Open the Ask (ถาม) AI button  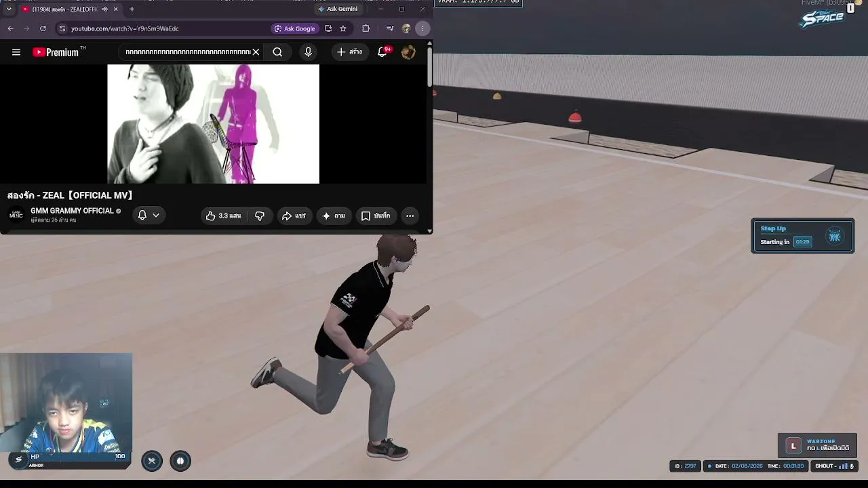(x=334, y=216)
